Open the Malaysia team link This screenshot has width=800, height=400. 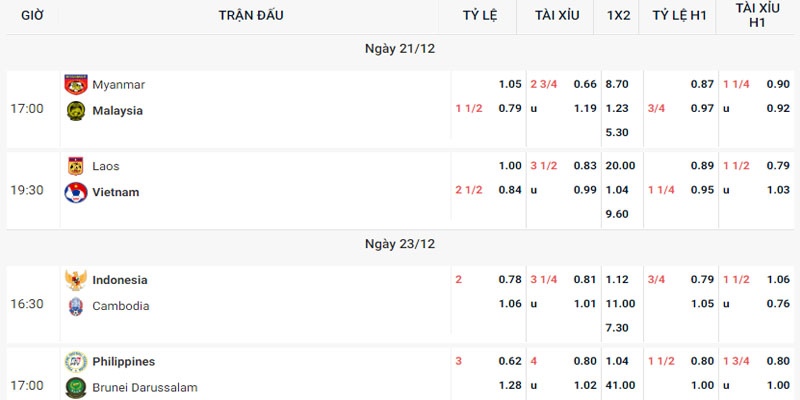[117, 111]
